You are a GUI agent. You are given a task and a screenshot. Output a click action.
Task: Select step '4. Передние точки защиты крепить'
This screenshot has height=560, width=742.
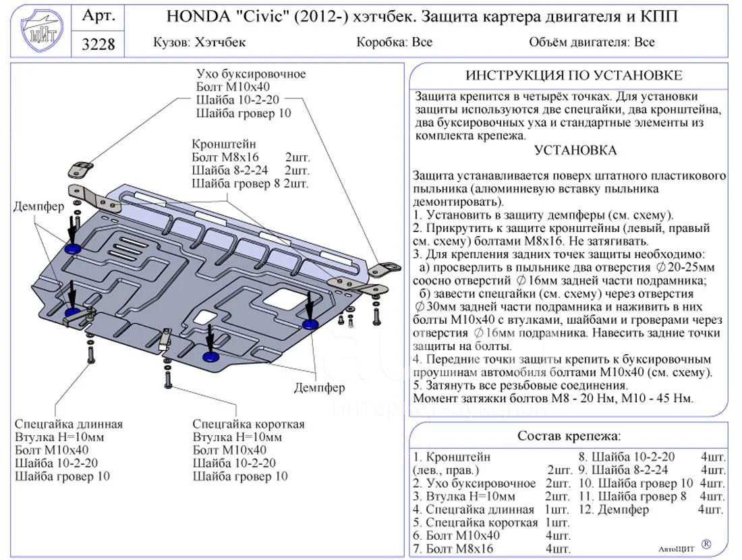click(x=563, y=366)
